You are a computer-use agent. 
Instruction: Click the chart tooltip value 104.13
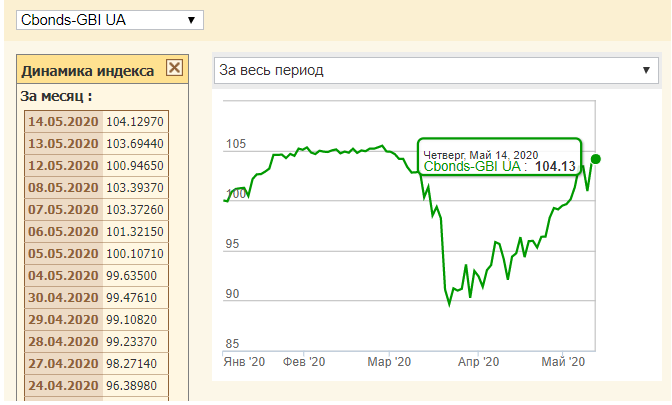click(x=555, y=166)
